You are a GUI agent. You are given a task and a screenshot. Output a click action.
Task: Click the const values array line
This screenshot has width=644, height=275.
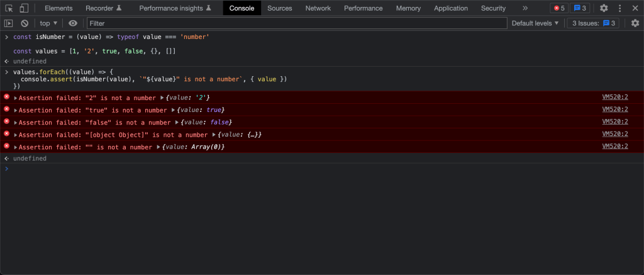tap(95, 52)
